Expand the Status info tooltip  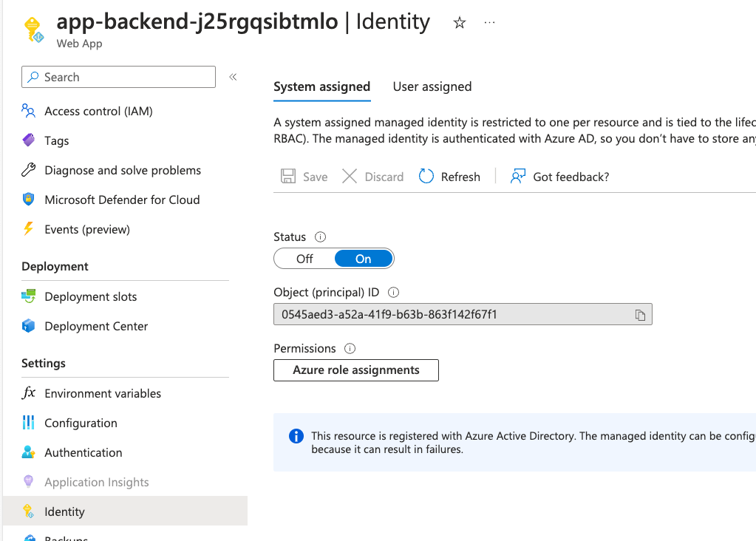tap(319, 237)
